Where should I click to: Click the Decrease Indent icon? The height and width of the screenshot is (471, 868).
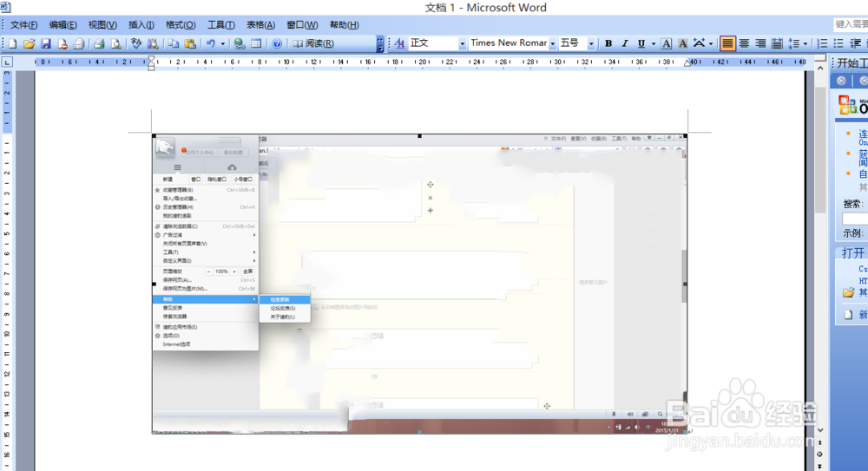pos(856,43)
